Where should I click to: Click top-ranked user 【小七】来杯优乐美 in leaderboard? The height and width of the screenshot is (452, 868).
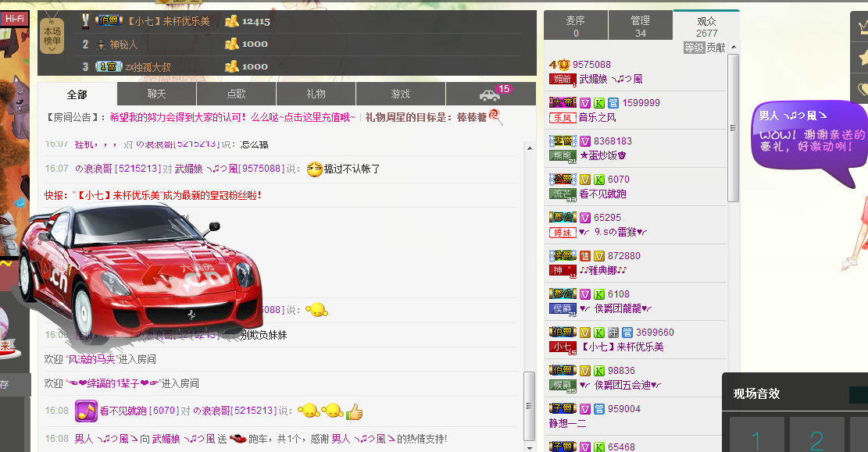pos(169,22)
